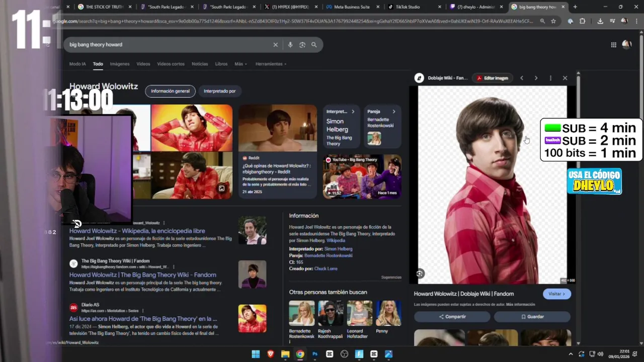Click Editar imagen button
This screenshot has width=644, height=362.
[493, 78]
